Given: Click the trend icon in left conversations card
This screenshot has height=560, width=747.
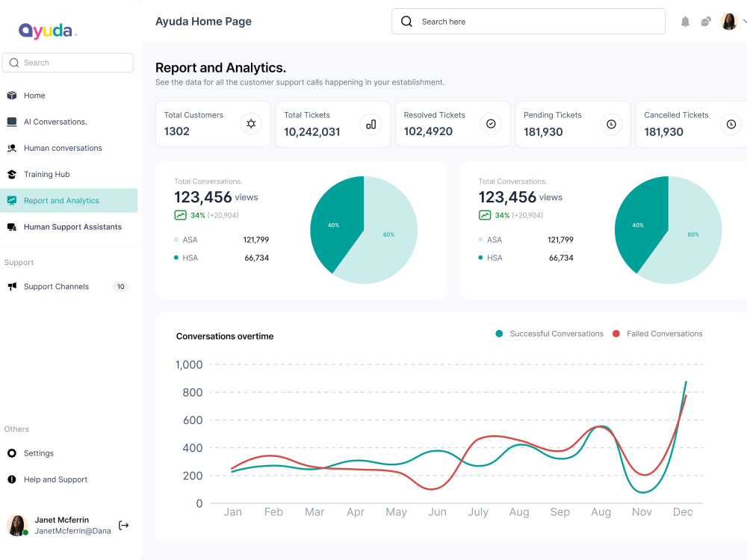Looking at the screenshot, I should pyautogui.click(x=181, y=215).
